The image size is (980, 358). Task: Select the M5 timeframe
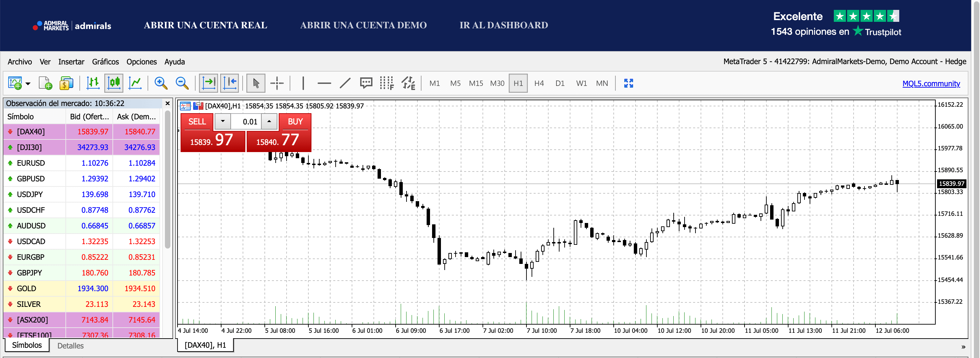click(455, 83)
